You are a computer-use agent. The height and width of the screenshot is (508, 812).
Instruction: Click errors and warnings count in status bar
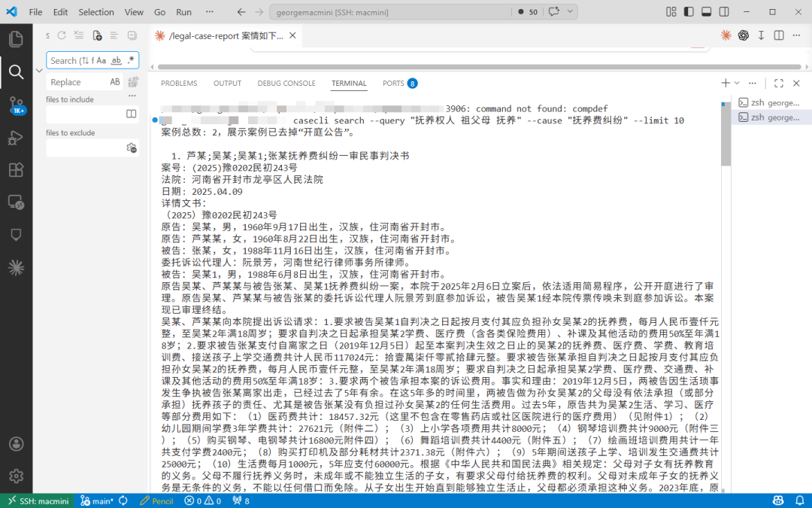tap(202, 500)
